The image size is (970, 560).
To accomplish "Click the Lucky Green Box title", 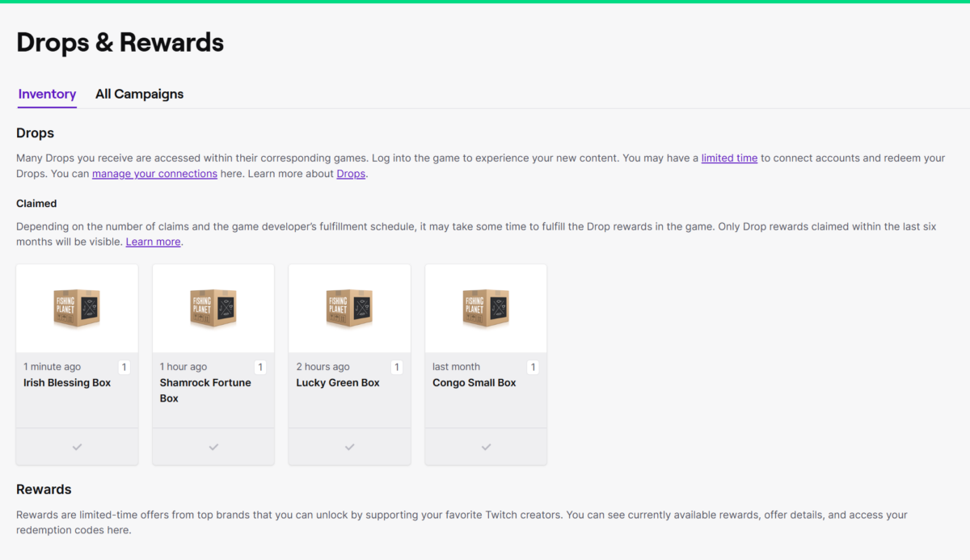I will point(338,383).
